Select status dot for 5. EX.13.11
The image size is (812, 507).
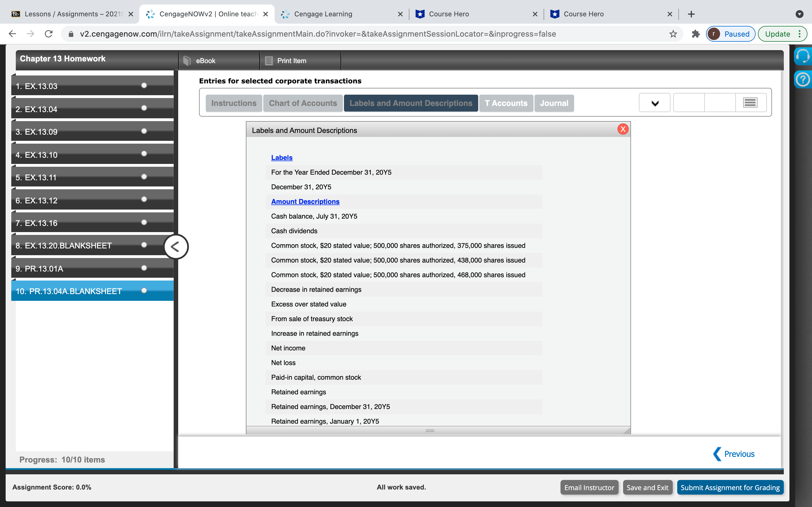[x=144, y=177]
